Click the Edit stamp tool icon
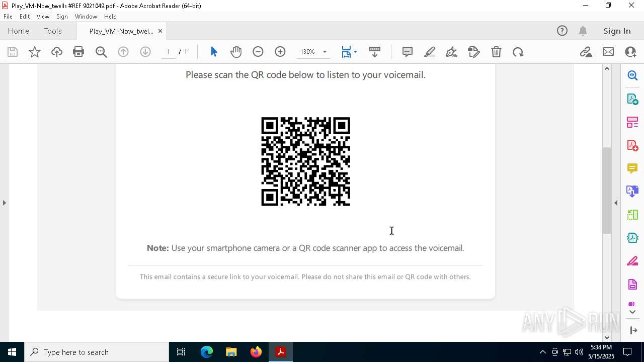Screen dimensions: 644x362 tap(474, 52)
